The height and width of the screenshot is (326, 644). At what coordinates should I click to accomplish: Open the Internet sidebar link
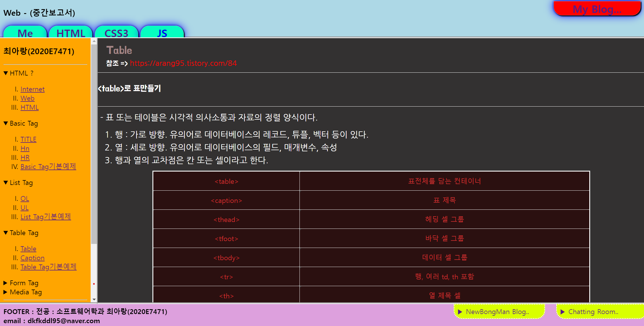(x=32, y=89)
